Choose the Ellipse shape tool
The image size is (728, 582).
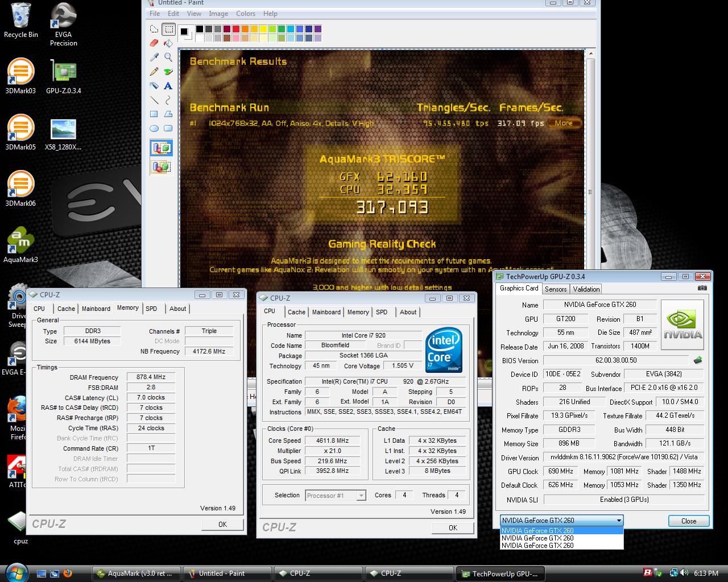click(x=154, y=128)
